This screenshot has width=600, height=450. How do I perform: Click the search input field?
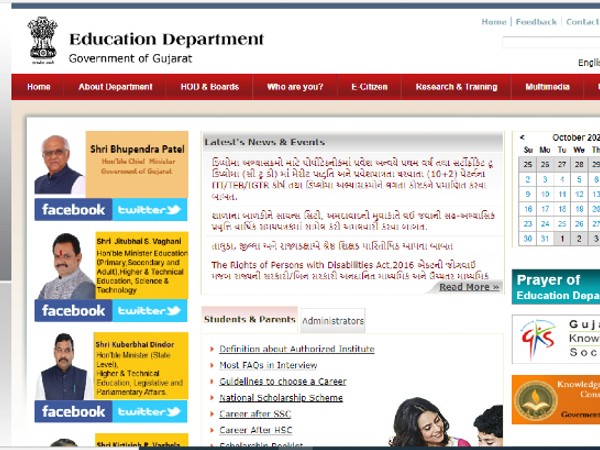(x=550, y=43)
